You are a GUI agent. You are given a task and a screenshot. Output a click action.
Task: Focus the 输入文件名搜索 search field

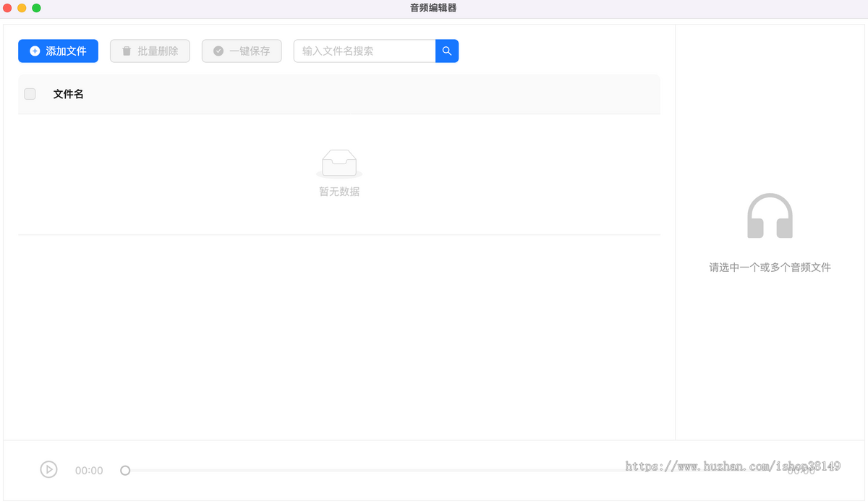tap(365, 51)
